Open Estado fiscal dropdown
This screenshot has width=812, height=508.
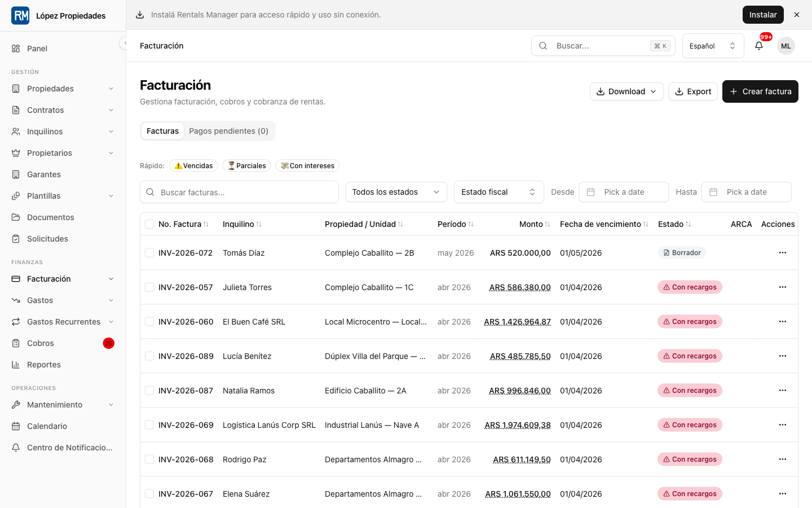pos(499,192)
